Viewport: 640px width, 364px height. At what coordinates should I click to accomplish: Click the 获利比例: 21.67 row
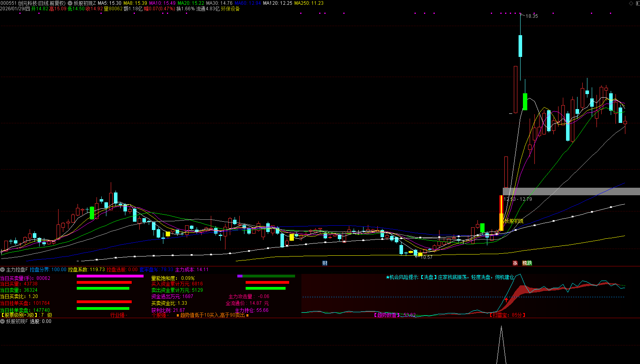point(168,310)
